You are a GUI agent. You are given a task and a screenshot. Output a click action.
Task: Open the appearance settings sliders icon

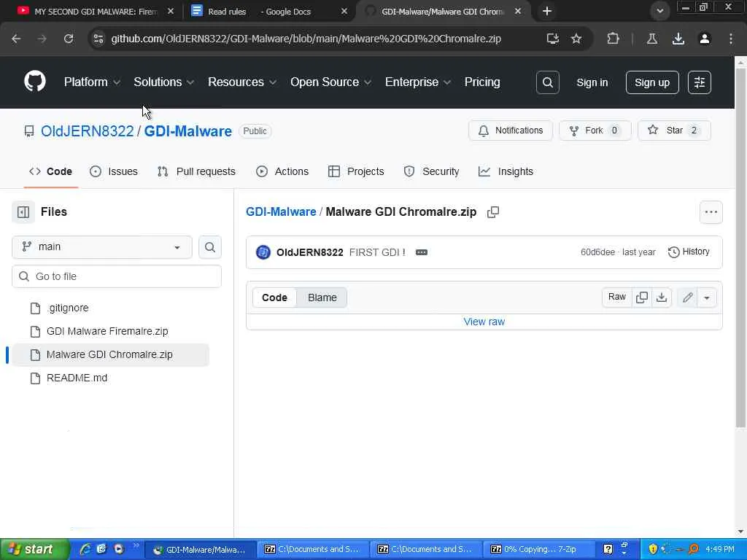pos(700,82)
